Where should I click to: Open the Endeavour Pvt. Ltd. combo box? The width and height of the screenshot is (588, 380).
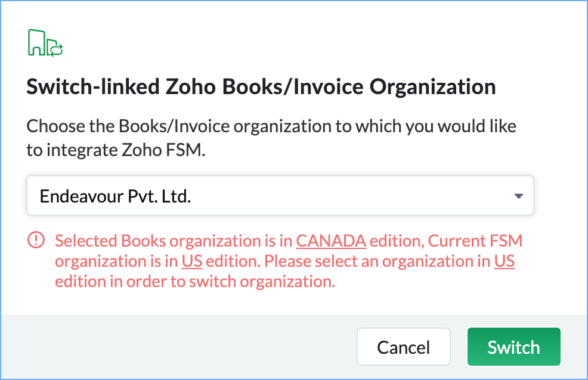280,195
